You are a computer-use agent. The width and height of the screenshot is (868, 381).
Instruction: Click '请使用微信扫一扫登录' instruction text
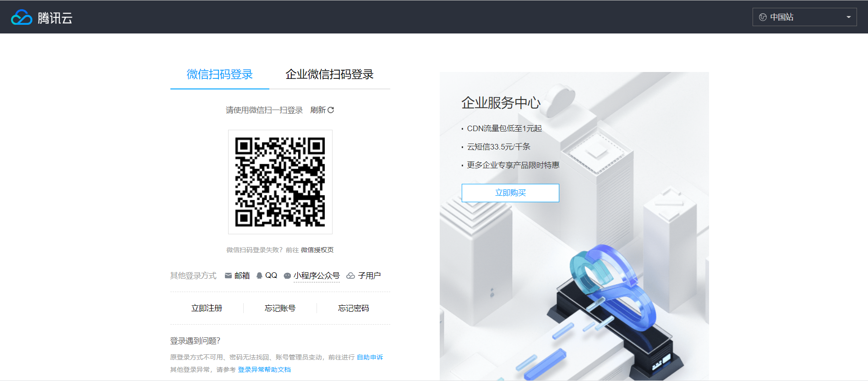coord(264,110)
